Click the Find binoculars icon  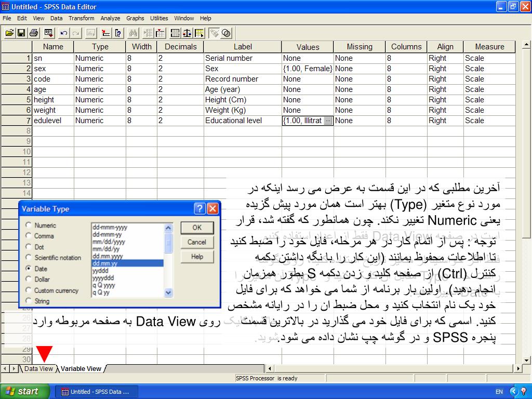[133, 33]
